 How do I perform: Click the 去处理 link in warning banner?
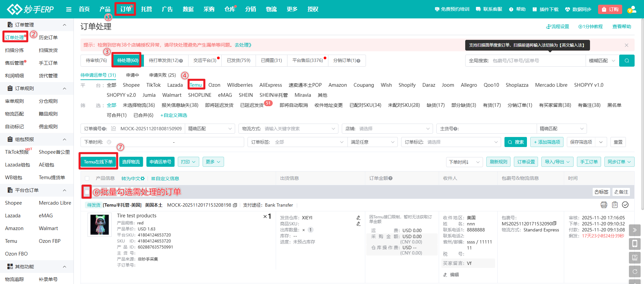[x=243, y=45]
